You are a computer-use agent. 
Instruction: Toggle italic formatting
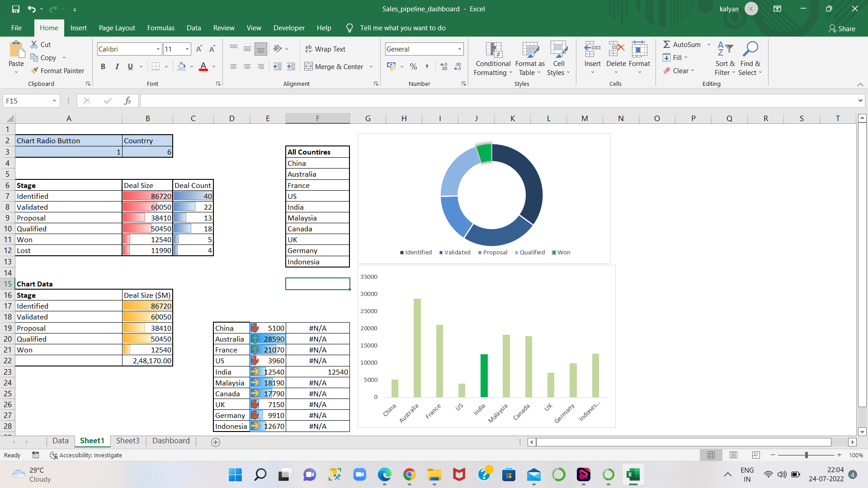117,66
